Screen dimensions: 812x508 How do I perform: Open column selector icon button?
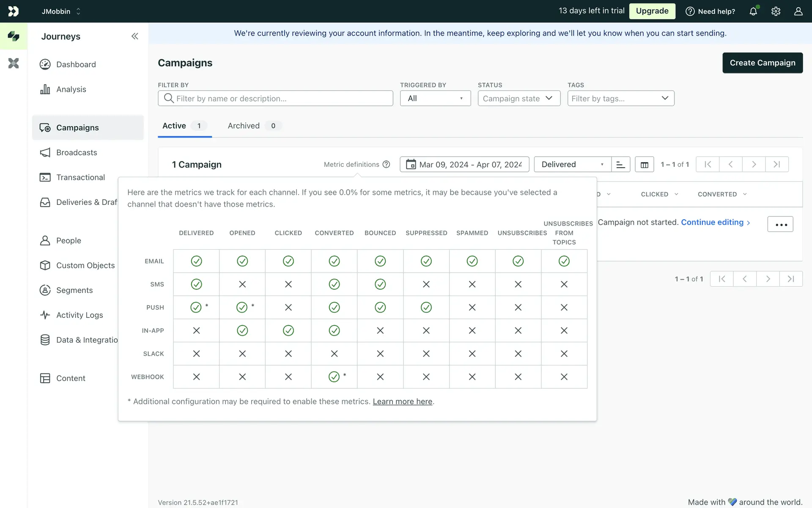coord(644,165)
